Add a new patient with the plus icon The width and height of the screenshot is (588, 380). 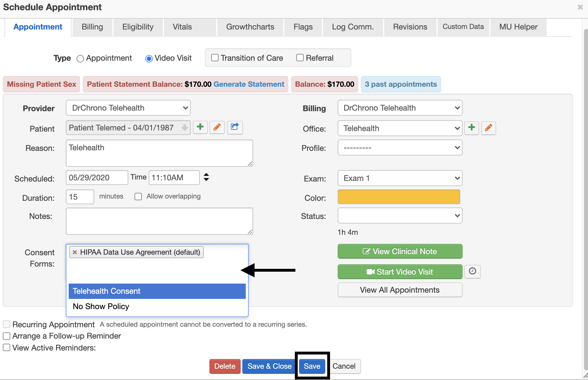pyautogui.click(x=200, y=127)
